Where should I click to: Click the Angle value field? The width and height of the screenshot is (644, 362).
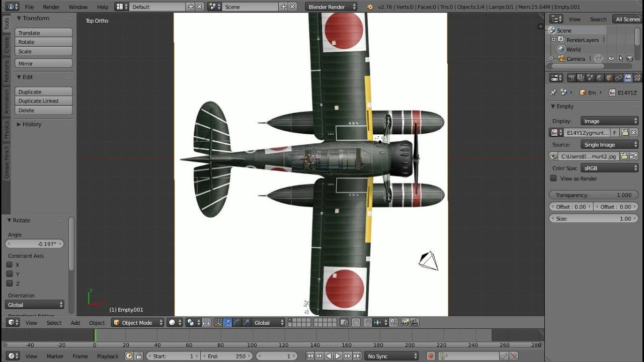[35, 244]
